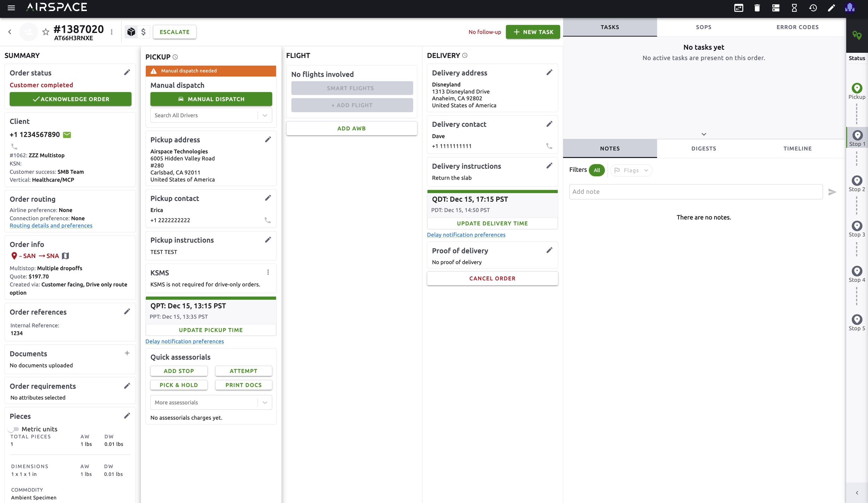Click the trash icon in top bar
This screenshot has width=868, height=503.
pyautogui.click(x=757, y=8)
